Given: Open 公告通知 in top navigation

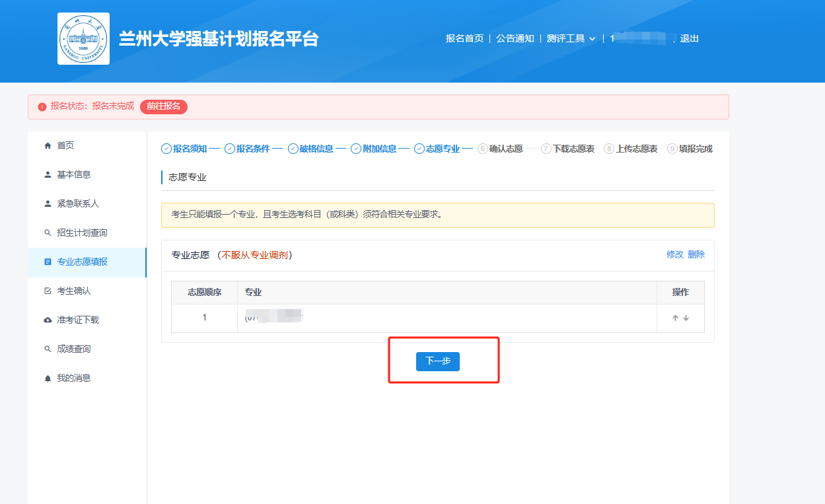Looking at the screenshot, I should click(515, 38).
